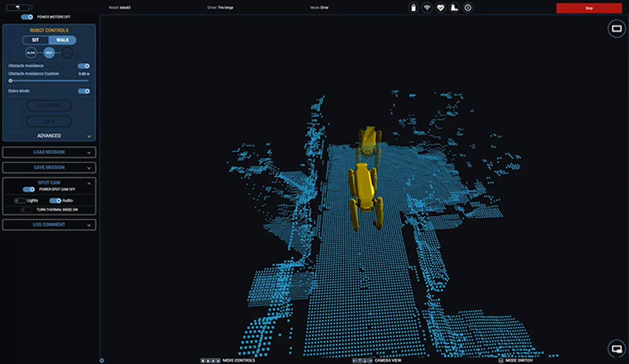
Task: Disable Obstacle Avoidance toggle
Action: click(84, 66)
